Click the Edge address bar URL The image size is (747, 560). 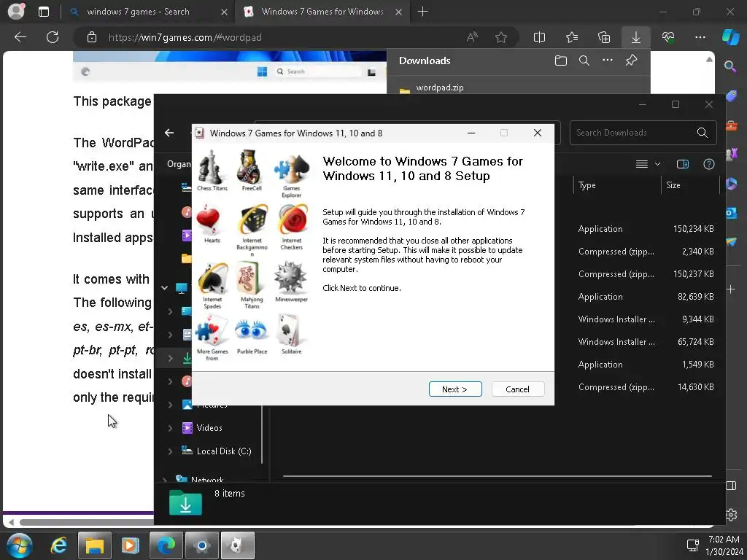(185, 37)
